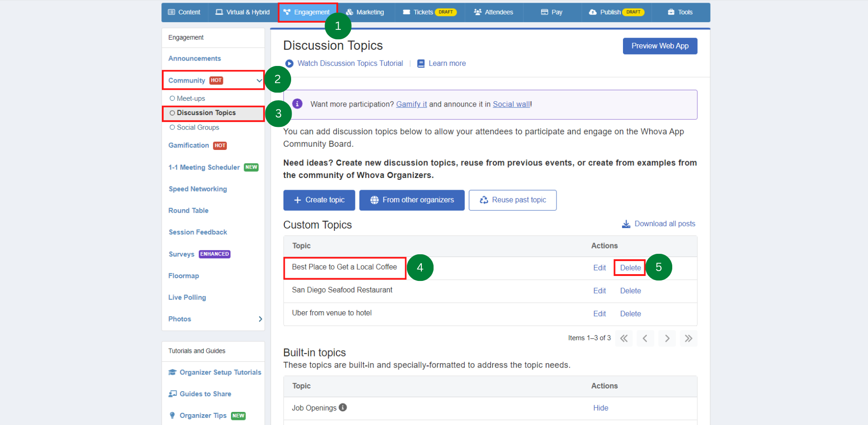Select the 'San Diego Seafood Restaurant' topic text

(x=342, y=290)
